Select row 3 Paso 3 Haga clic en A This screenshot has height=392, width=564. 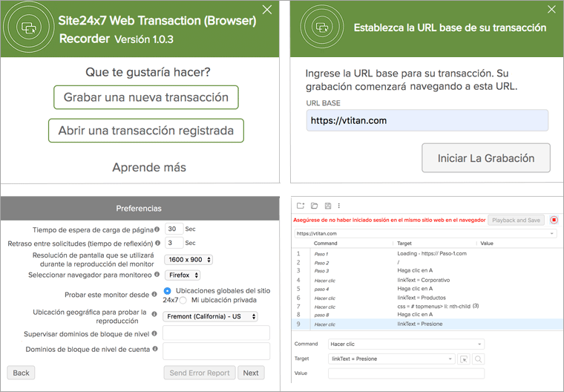427,271
